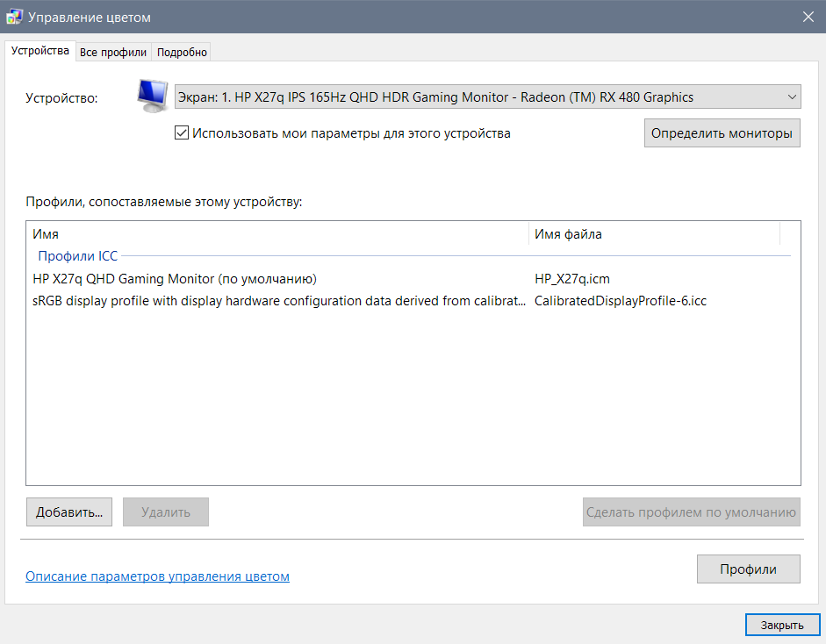The image size is (826, 644).
Task: Click the Имя файла column header
Action: tap(654, 234)
